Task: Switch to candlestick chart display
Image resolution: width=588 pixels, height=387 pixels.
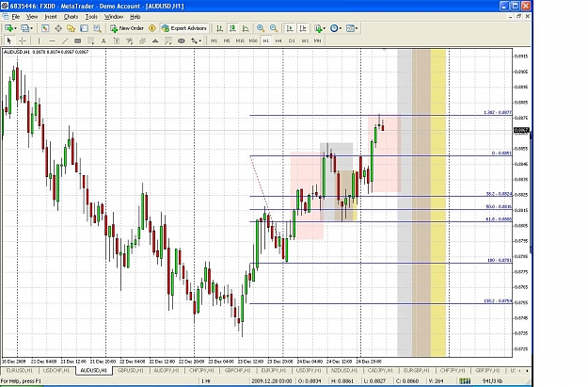Action: (x=232, y=28)
